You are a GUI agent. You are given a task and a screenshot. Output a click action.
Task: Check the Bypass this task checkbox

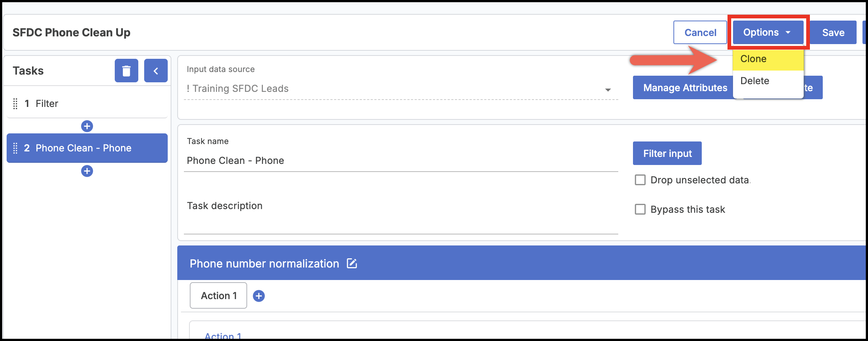click(640, 209)
